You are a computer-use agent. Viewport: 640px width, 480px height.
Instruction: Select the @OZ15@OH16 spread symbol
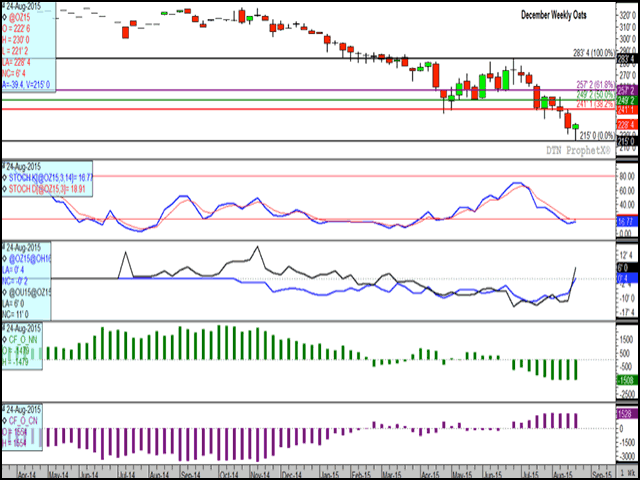pos(29,258)
